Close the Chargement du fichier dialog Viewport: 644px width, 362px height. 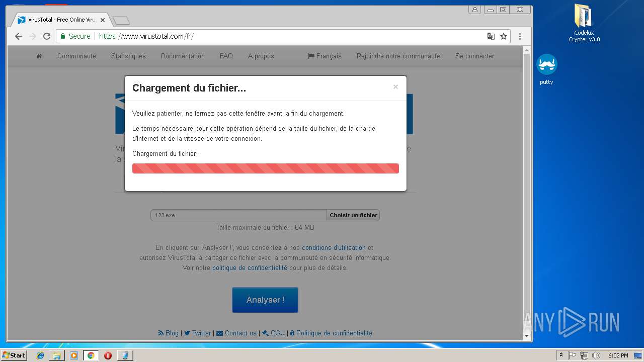[x=395, y=87]
